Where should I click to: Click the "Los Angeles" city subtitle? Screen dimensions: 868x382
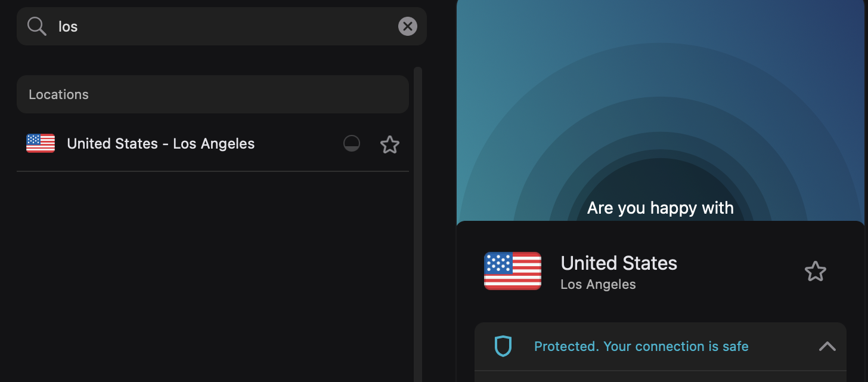click(x=598, y=285)
